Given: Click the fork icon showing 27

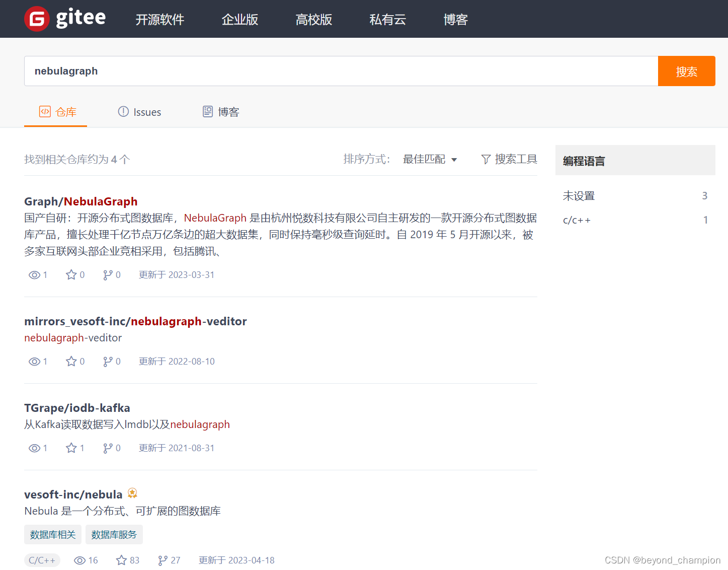Looking at the screenshot, I should (163, 560).
